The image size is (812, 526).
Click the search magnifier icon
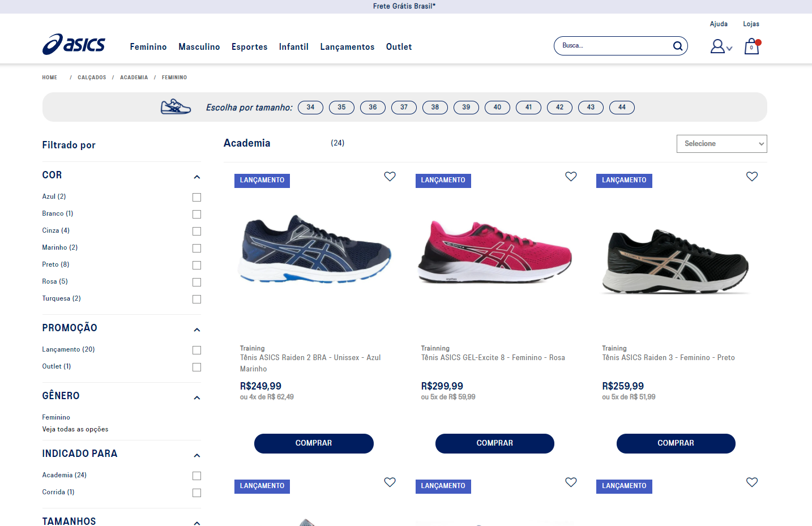pos(677,46)
